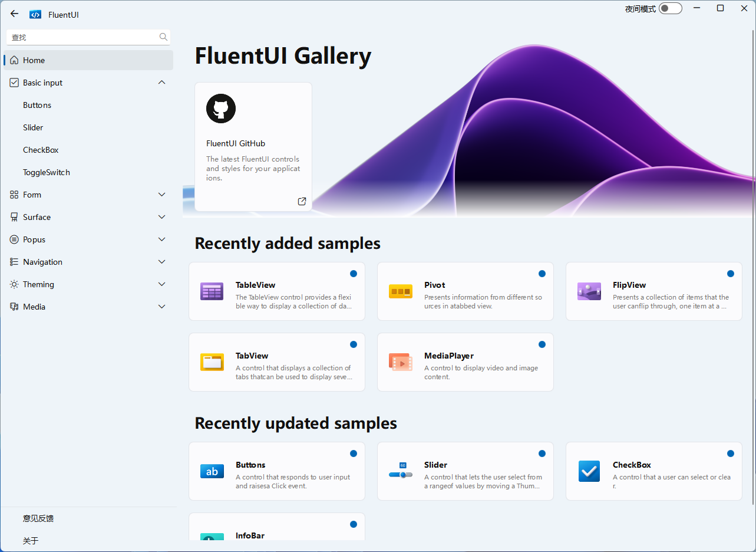
Task: Open the FluentUI GitHub card title
Action: pyautogui.click(x=236, y=143)
